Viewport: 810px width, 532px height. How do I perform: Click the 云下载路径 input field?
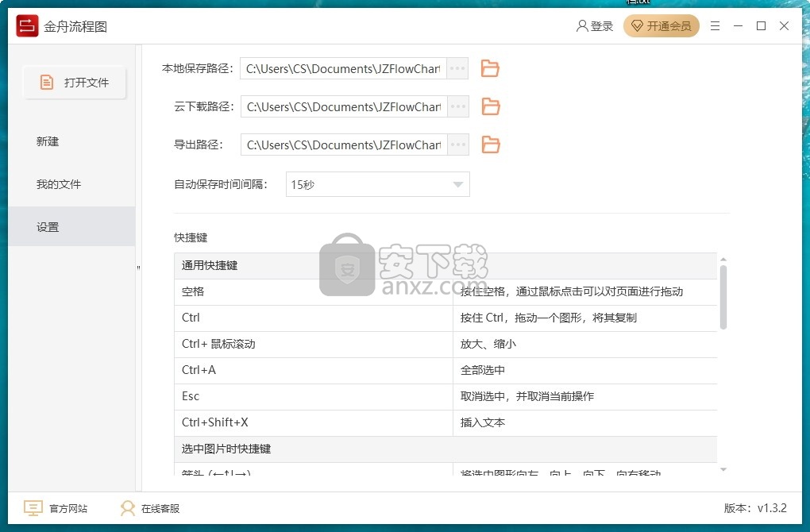(344, 106)
